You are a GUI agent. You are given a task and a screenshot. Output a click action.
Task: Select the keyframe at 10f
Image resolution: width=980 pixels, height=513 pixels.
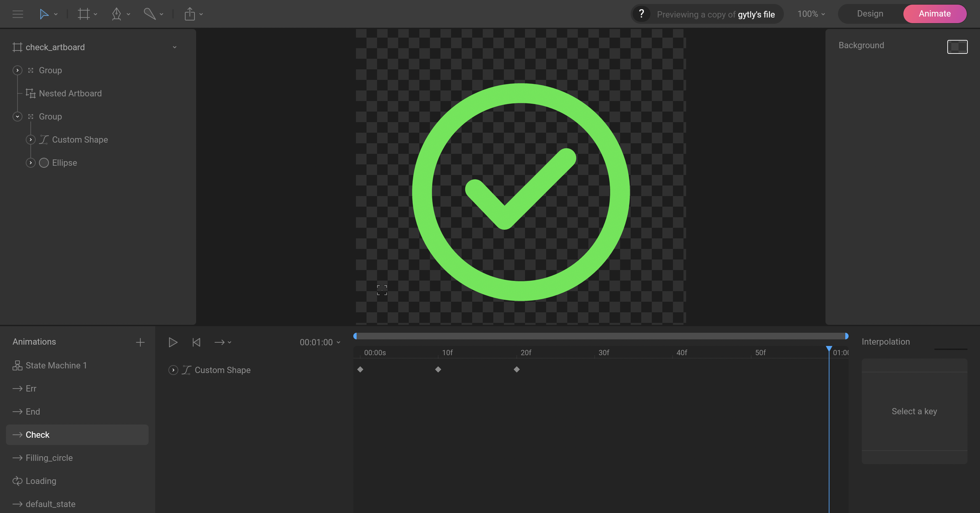tap(438, 370)
